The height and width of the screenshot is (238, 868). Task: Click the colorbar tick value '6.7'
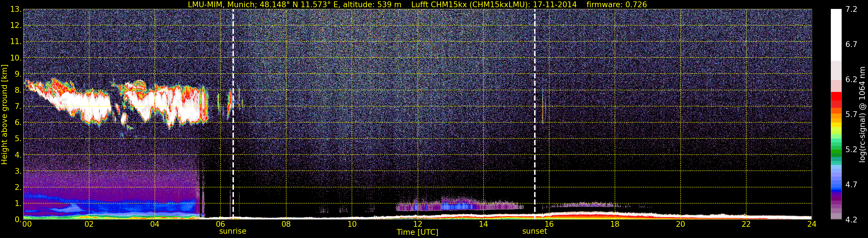coord(851,44)
